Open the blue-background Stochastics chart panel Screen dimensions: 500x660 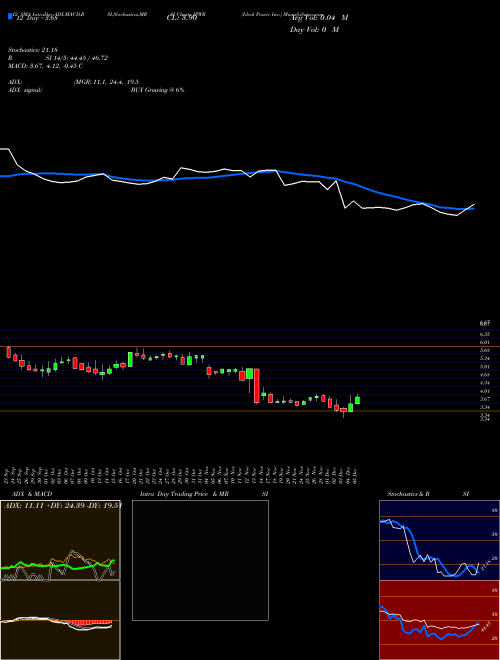(439, 540)
